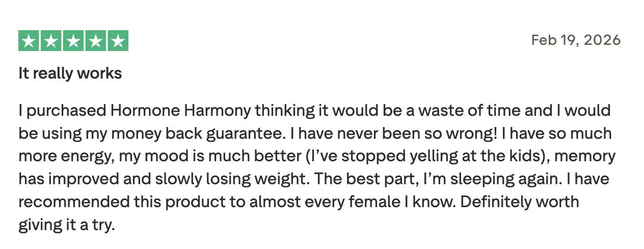Click the fifth green star icon

point(118,41)
